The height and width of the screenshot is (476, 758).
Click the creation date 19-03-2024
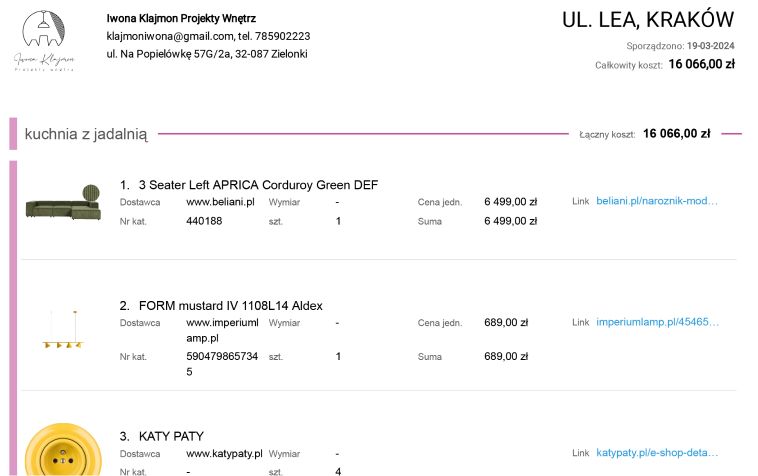(710, 46)
